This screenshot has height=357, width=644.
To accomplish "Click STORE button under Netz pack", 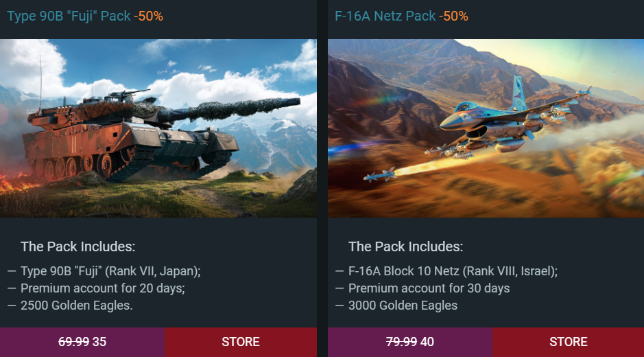I will (569, 342).
